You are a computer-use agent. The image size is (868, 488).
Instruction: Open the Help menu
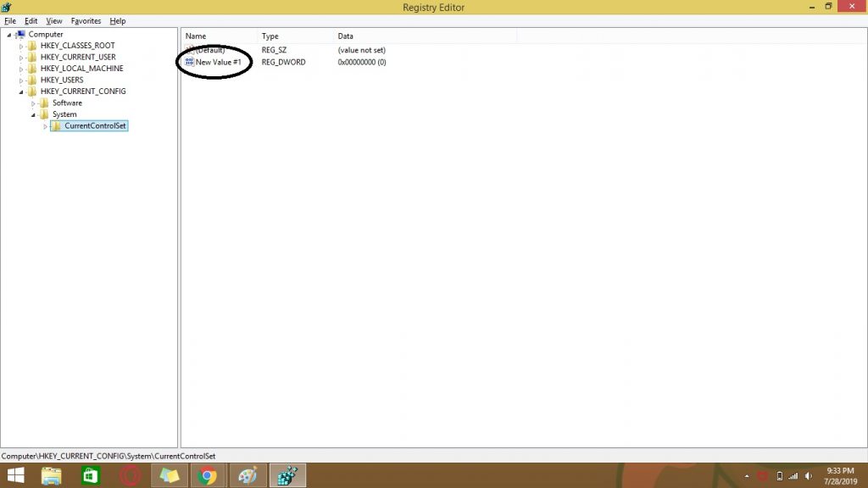(117, 21)
